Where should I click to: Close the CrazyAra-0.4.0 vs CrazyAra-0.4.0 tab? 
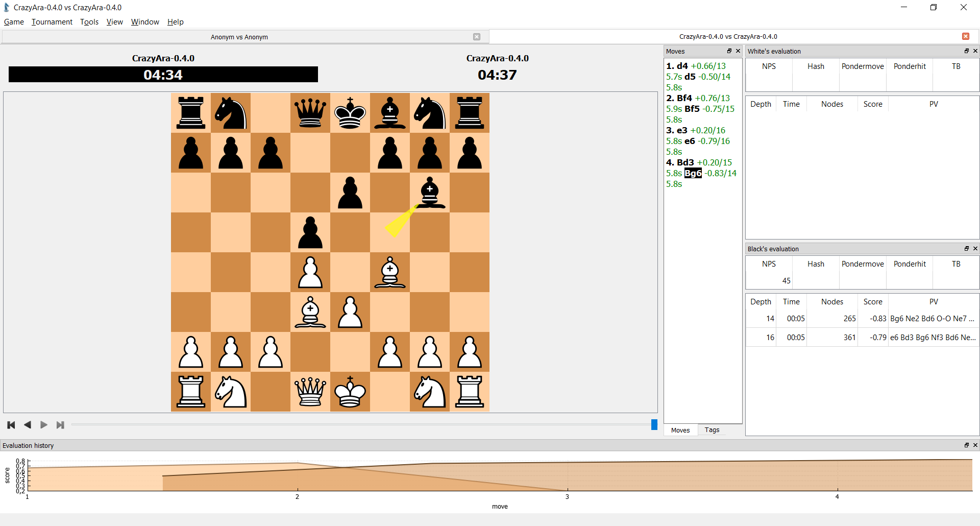[x=966, y=36]
